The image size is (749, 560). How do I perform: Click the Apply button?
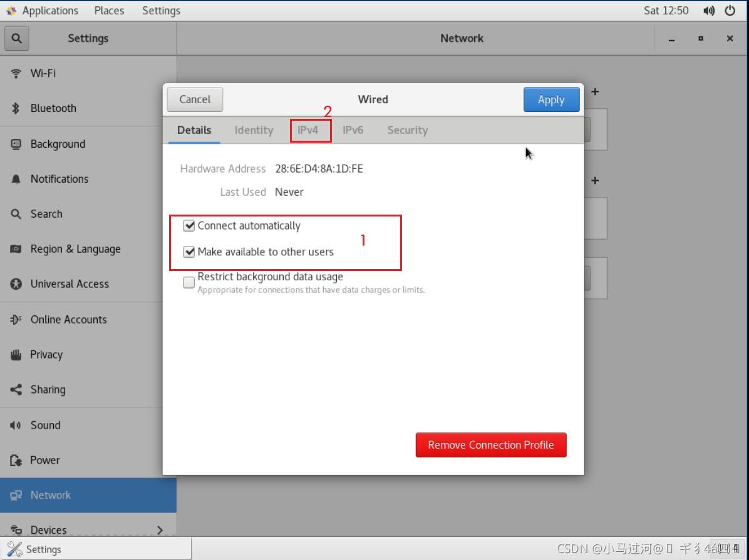pyautogui.click(x=551, y=100)
